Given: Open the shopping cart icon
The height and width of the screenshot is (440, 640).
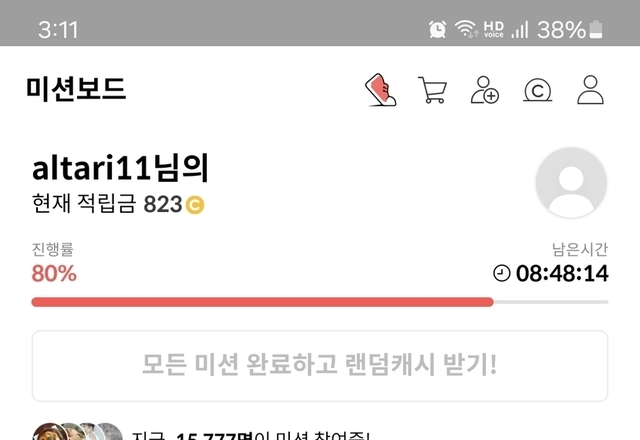Looking at the screenshot, I should [432, 89].
